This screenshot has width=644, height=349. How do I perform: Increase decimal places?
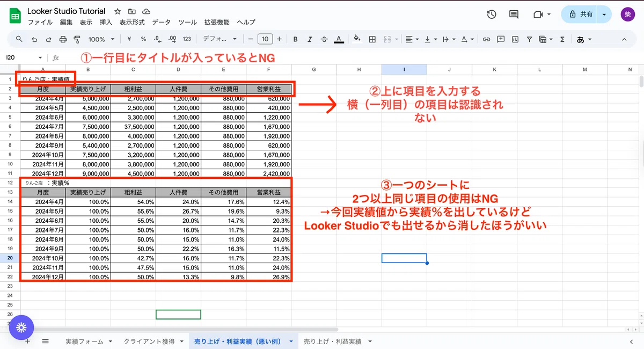tap(172, 39)
